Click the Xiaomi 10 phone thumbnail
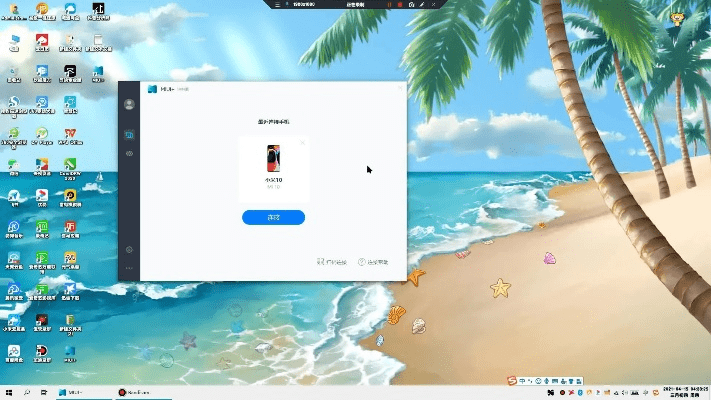Image resolution: width=711 pixels, height=400 pixels. click(273, 159)
